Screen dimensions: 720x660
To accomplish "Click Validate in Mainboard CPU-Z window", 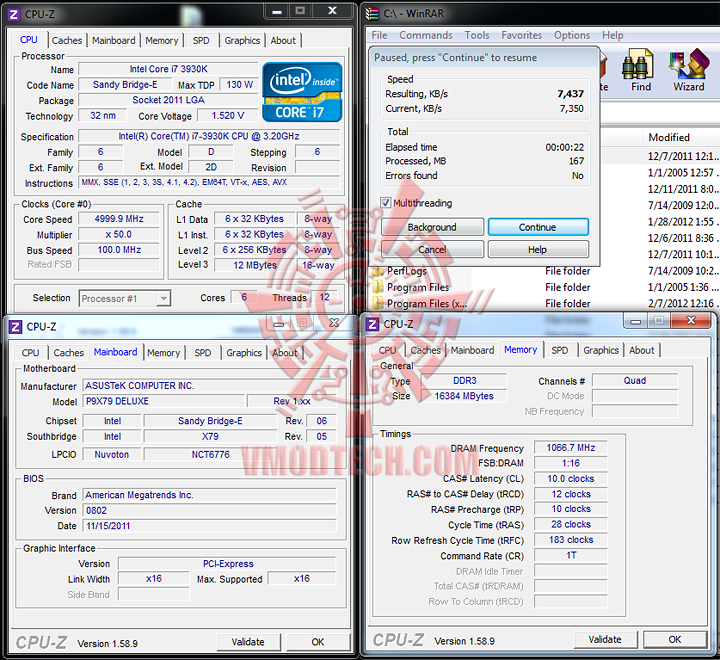I will [248, 642].
